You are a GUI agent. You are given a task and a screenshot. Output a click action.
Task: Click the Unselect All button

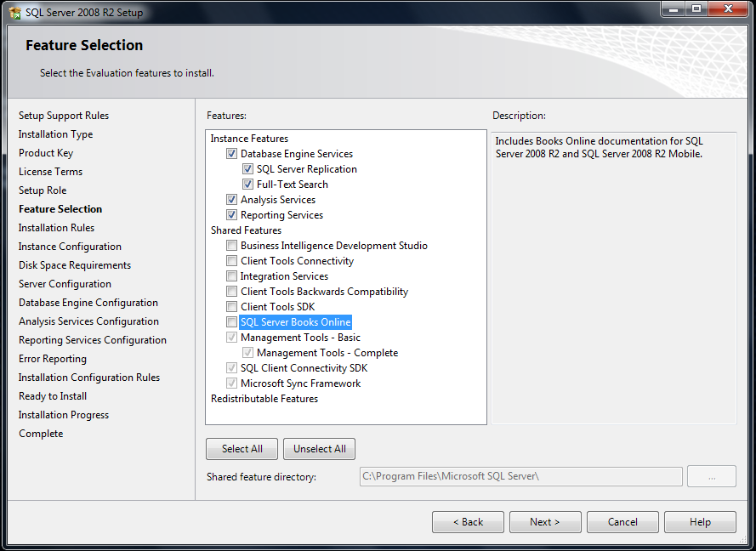[x=319, y=449]
